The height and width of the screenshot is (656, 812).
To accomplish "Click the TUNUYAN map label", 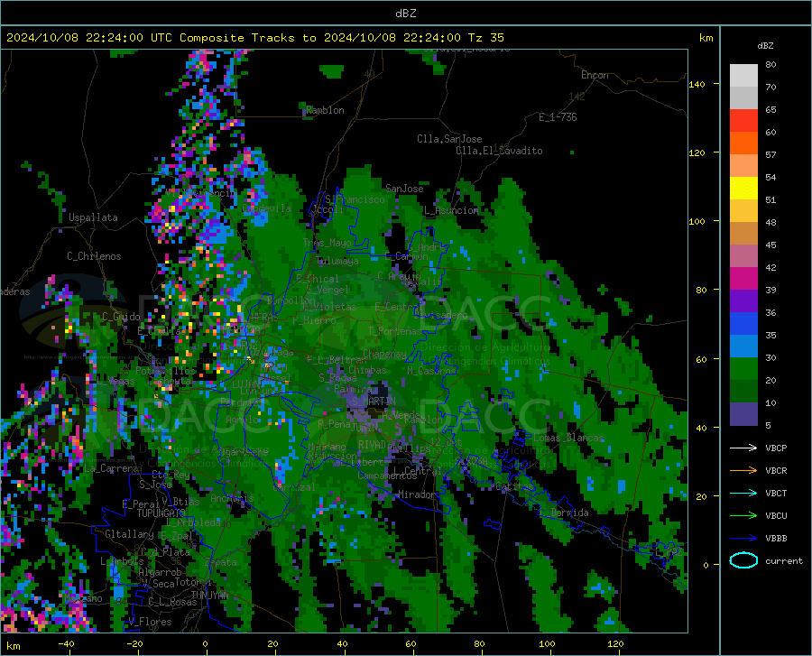I will 209,595.
